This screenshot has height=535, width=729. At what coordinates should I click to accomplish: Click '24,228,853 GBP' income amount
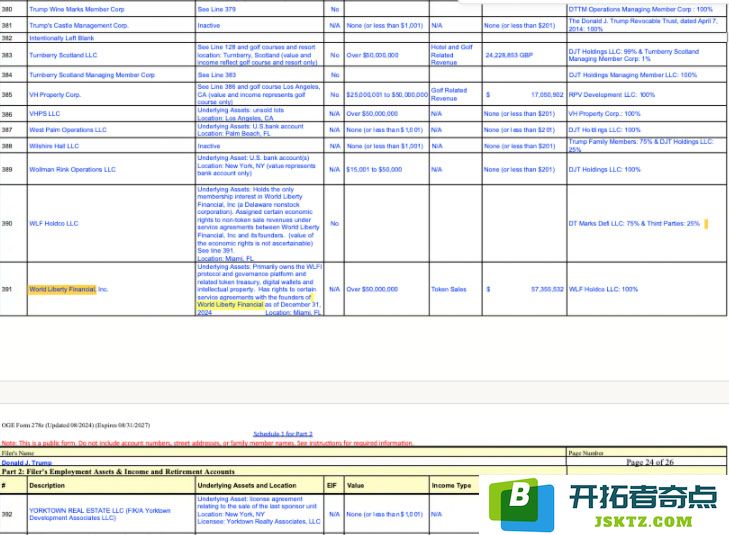point(509,55)
